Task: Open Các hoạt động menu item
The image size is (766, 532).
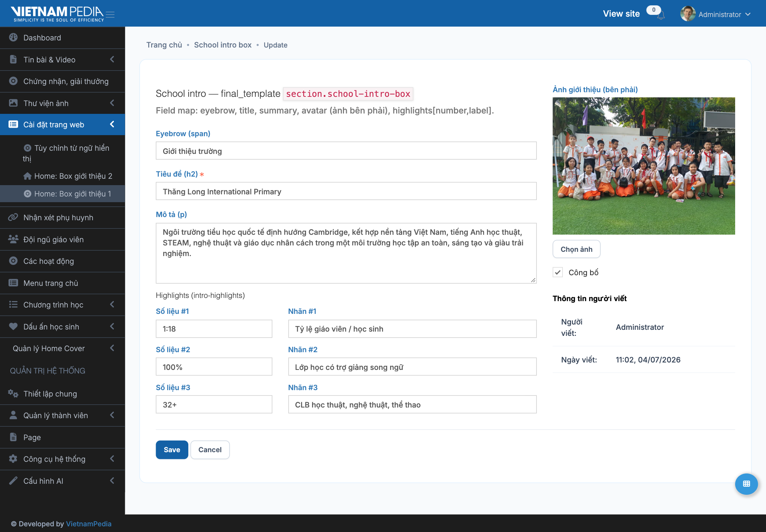Action: (62, 261)
